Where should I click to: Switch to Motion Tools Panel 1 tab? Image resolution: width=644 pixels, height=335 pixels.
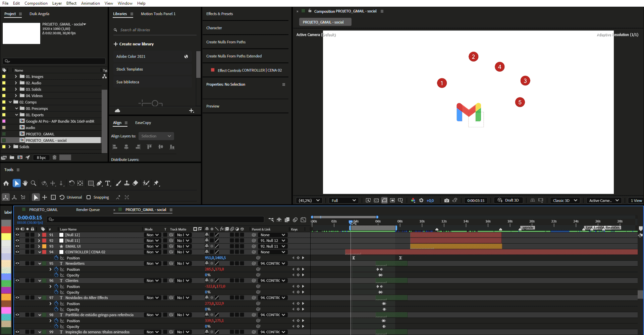pos(158,14)
